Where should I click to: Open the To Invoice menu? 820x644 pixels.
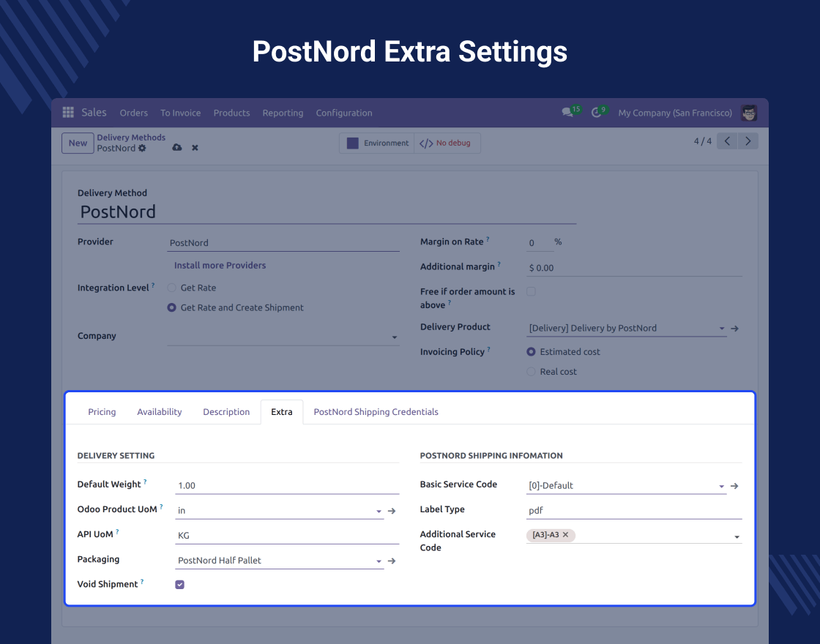tap(180, 113)
